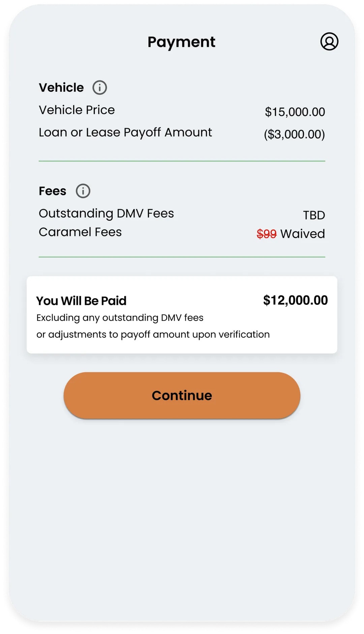The image size is (364, 634).
Task: Click the Loan or Lease Payoff Amount label
Action: (125, 133)
